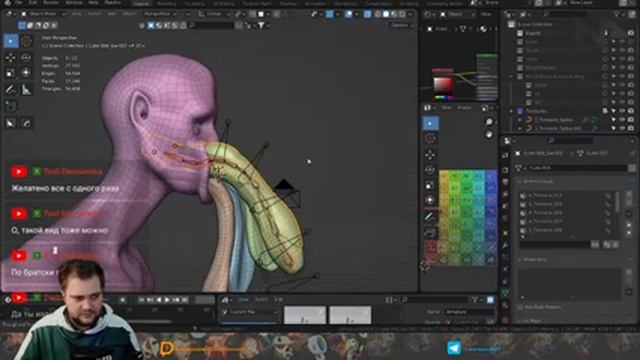The width and height of the screenshot is (640, 360).
Task: Toggle X-ray display in viewport header
Action: (367, 14)
